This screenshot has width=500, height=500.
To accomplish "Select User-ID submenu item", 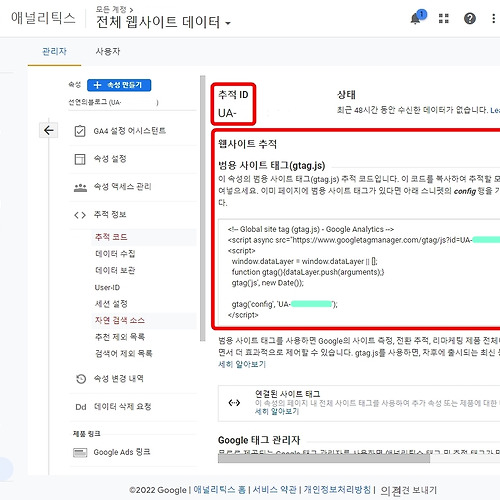I will (x=107, y=287).
